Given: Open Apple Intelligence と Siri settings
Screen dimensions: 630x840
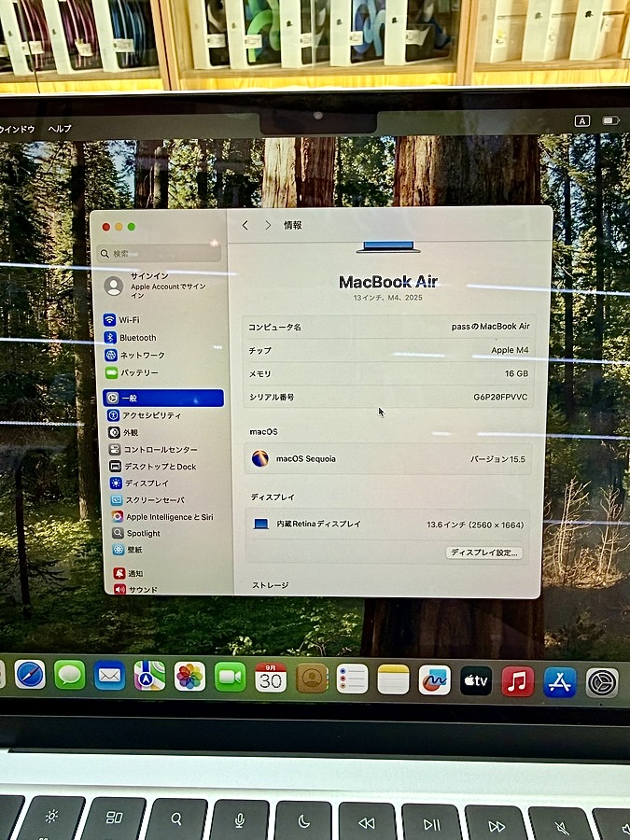Looking at the screenshot, I should (x=168, y=517).
